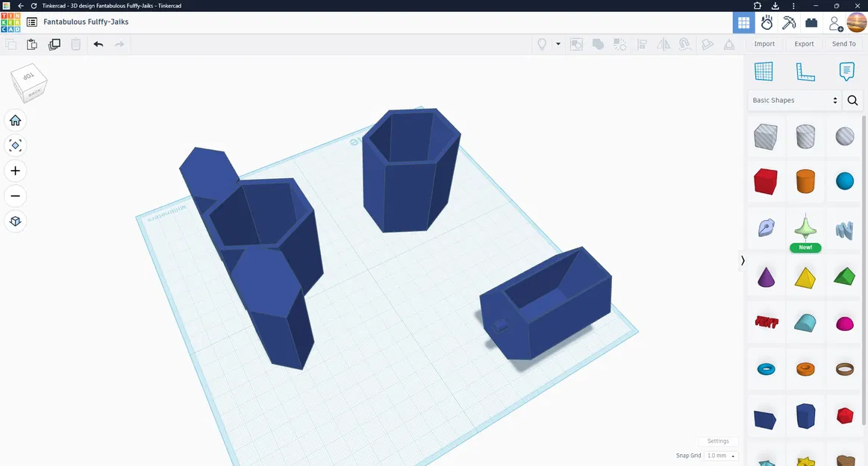Select the orange Cylinder shape
The image size is (868, 466).
tap(805, 181)
